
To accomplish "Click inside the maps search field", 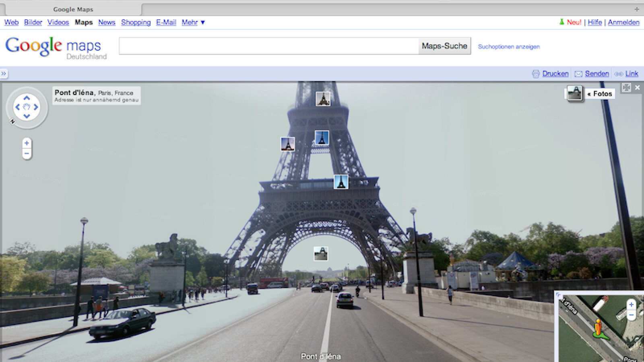I will point(268,46).
